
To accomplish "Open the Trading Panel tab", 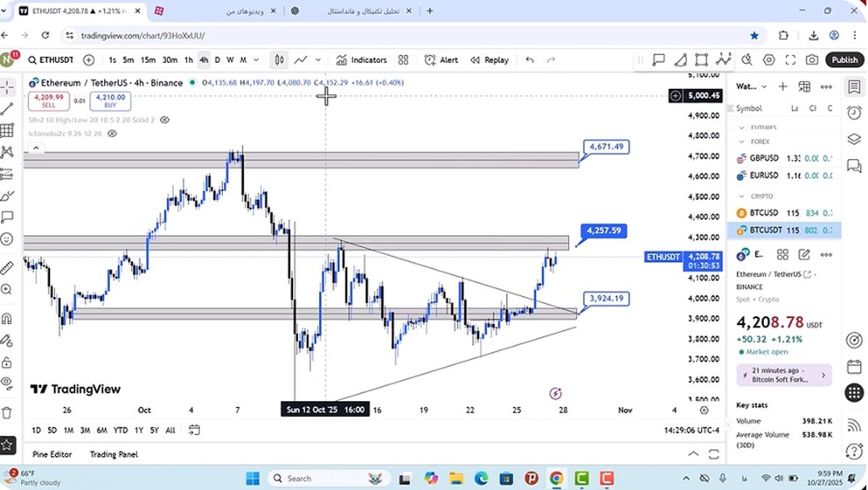I will pyautogui.click(x=114, y=455).
